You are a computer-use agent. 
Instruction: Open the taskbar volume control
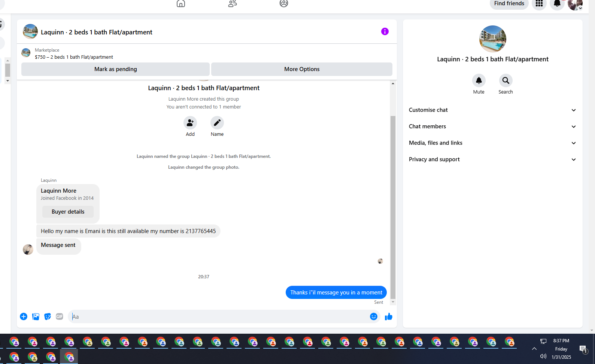[543, 356]
